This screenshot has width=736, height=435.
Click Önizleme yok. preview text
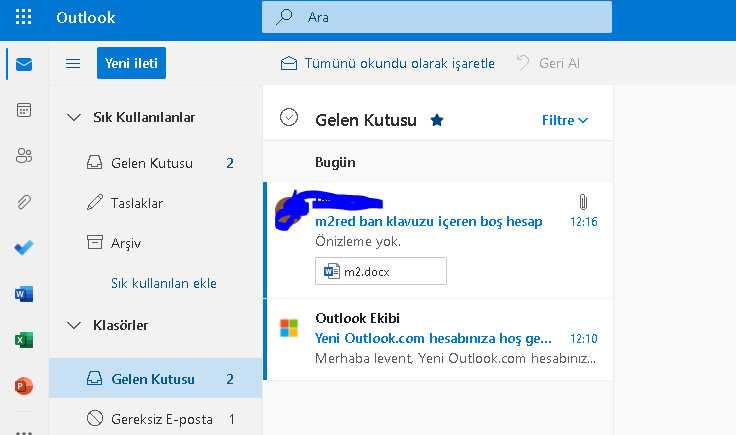click(358, 241)
